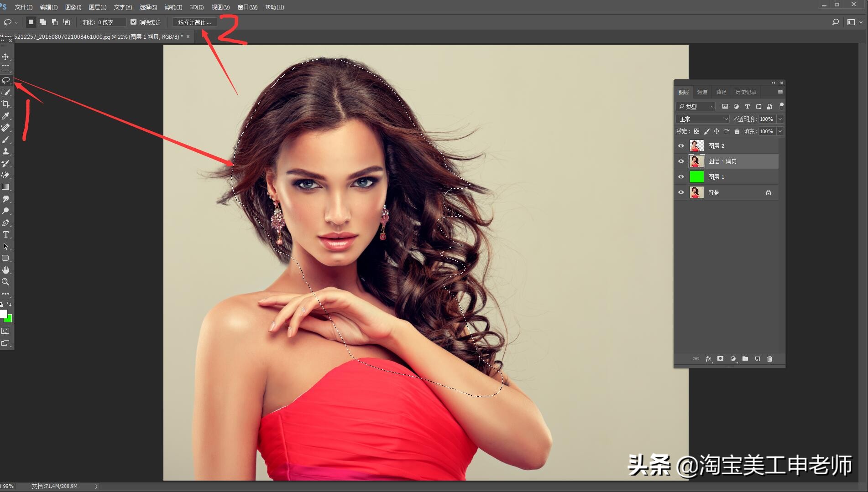Select the Lasso tool in the toolbox
Screen dimensions: 868x492
[5, 80]
